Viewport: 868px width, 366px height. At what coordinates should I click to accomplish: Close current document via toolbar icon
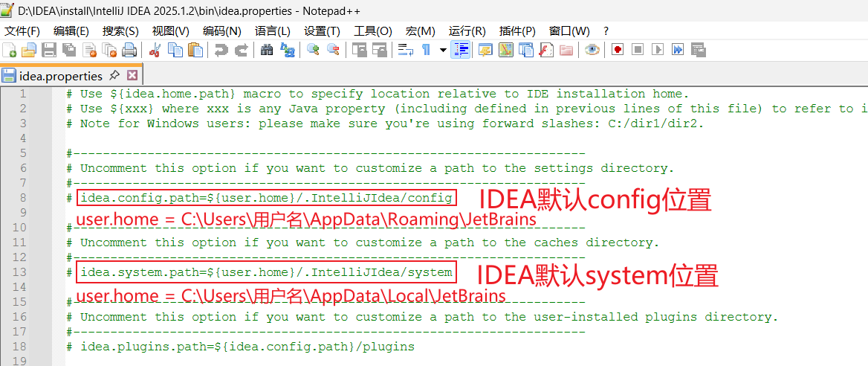pos(90,51)
